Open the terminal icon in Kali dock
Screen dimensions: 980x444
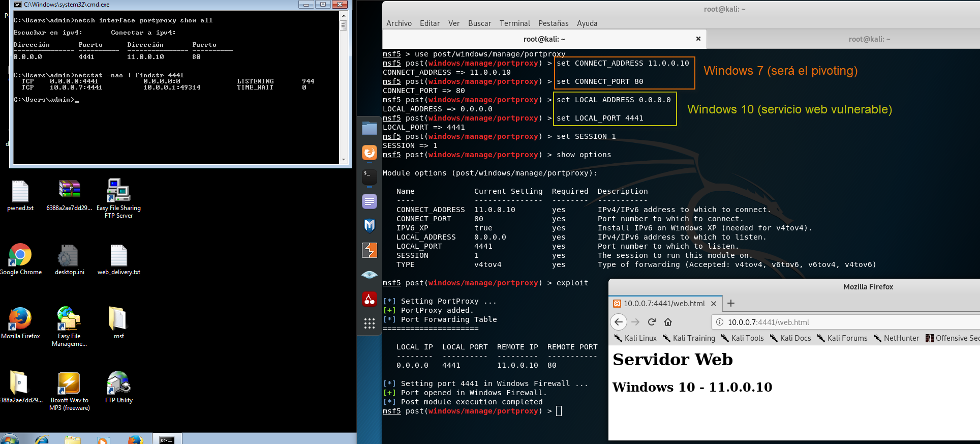[x=370, y=176]
